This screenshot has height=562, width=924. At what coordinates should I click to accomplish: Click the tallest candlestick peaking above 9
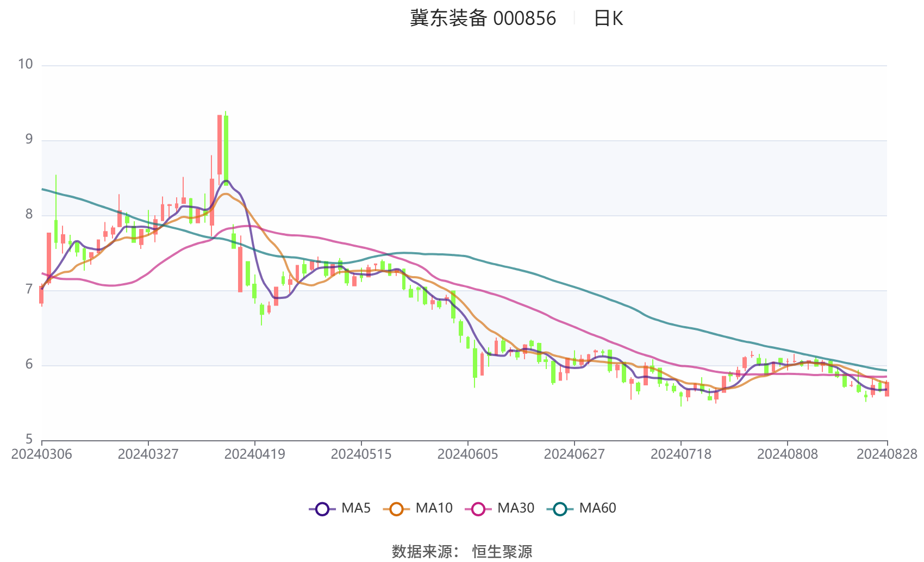pos(226,149)
